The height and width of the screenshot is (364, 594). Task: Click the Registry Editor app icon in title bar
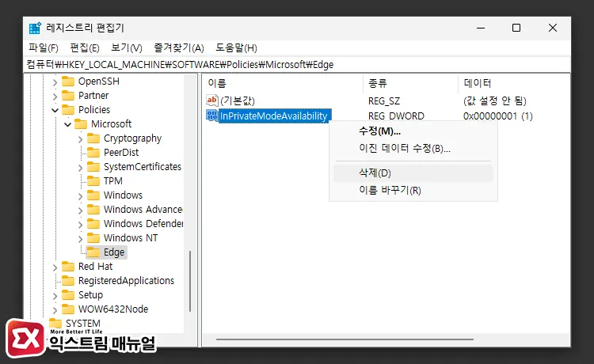pos(35,28)
